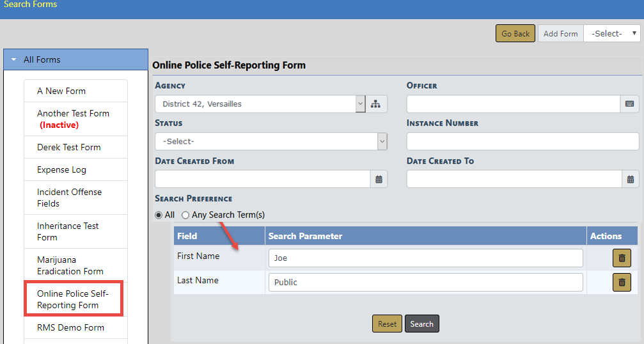
Task: Click the Instance Number input field
Action: coord(522,141)
